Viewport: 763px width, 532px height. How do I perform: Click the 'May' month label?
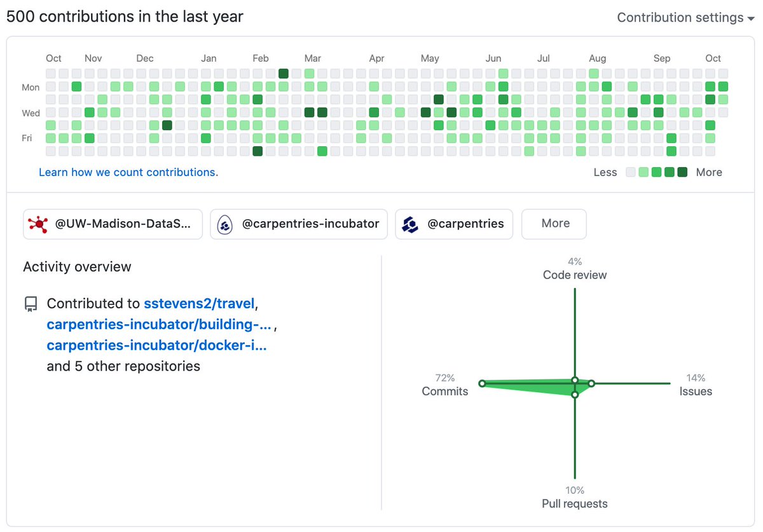coord(430,58)
